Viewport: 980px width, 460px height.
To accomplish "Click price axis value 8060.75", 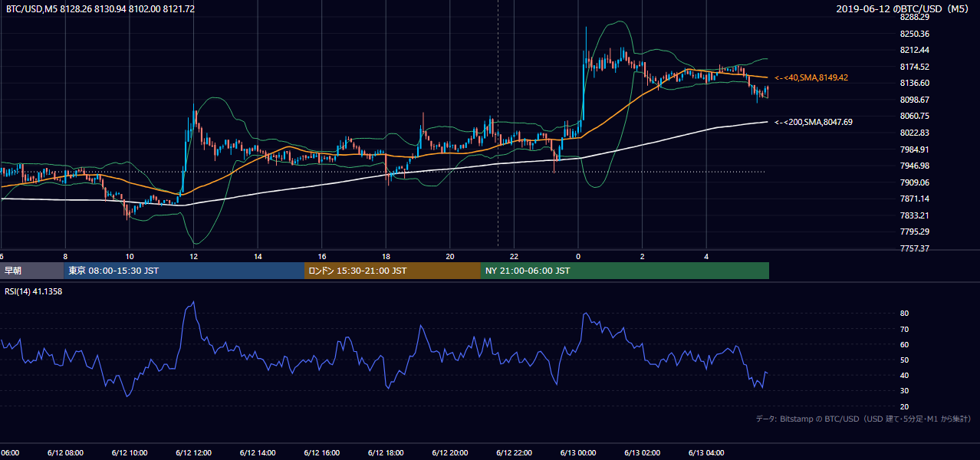I will pos(915,116).
